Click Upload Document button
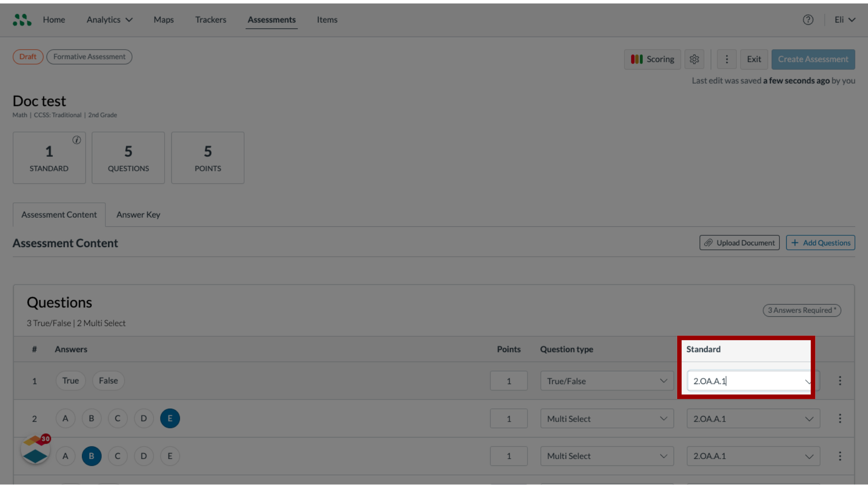 pos(740,243)
